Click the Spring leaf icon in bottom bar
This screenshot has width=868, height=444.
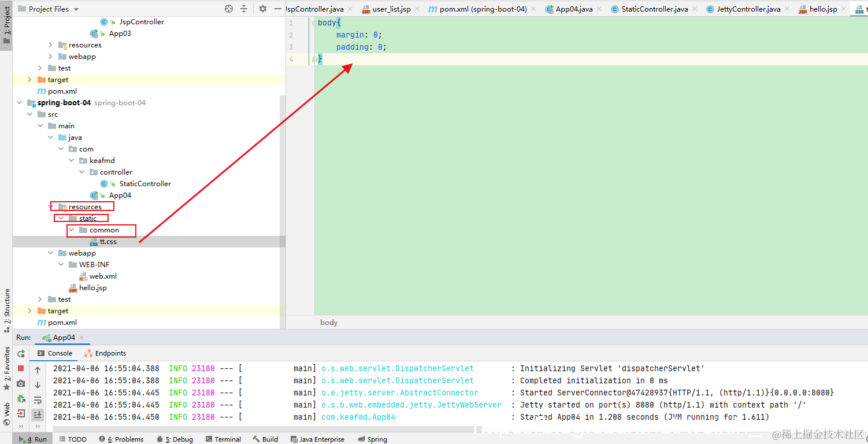point(362,439)
